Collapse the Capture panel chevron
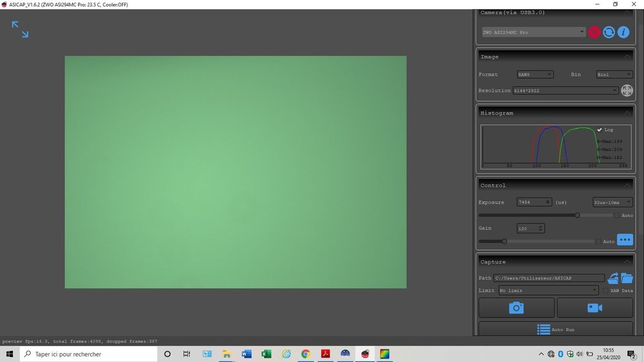The width and height of the screenshot is (644, 362). point(627,262)
